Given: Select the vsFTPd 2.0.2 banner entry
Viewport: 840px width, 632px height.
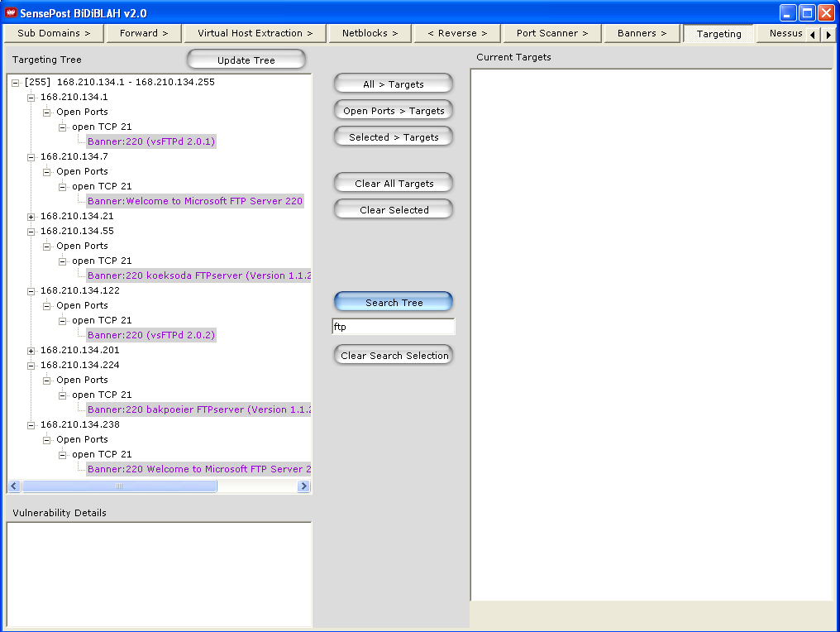Looking at the screenshot, I should (x=150, y=336).
